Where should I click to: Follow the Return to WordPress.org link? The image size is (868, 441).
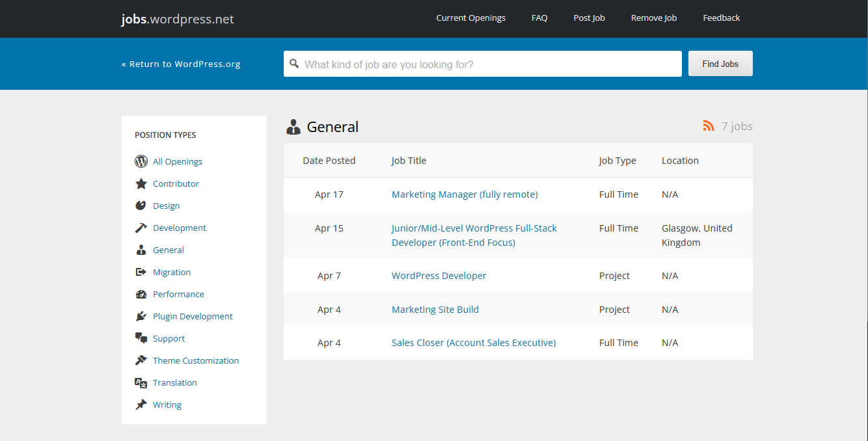click(x=181, y=64)
